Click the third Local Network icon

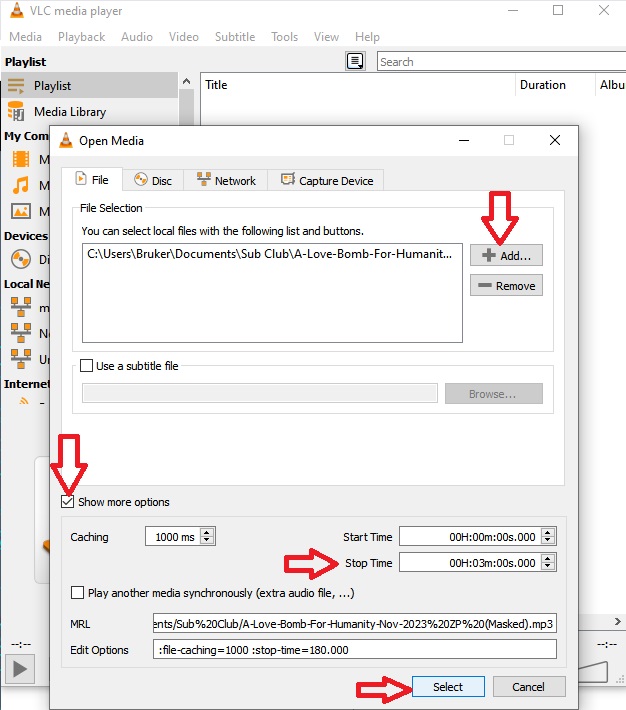click(x=21, y=359)
